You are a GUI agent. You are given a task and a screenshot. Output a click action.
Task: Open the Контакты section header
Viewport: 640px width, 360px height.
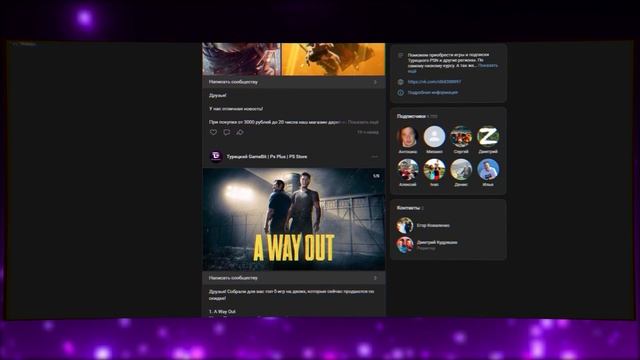point(408,208)
